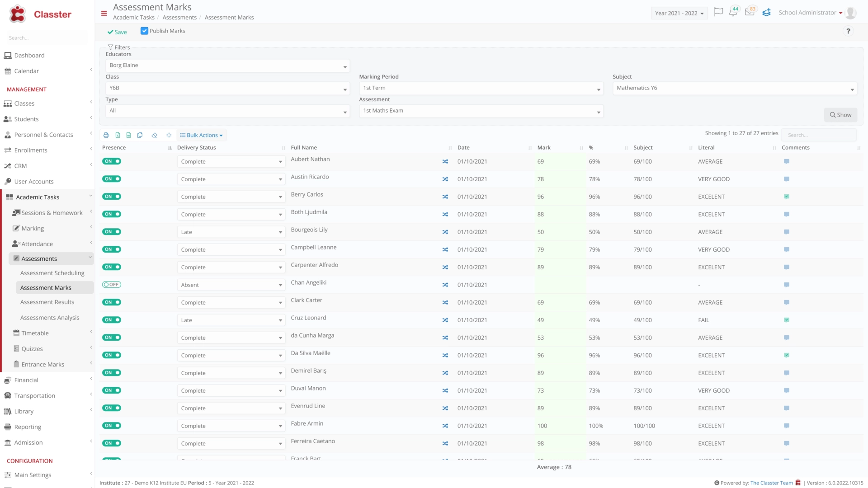This screenshot has height=488, width=868.
Task: Open the green comment icon for Da Silva Maëlle
Action: [787, 356]
